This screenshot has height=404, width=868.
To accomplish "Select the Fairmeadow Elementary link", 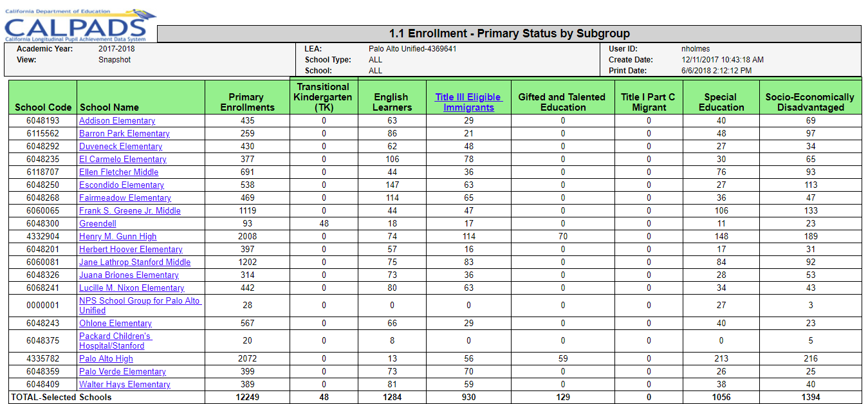I will (125, 198).
